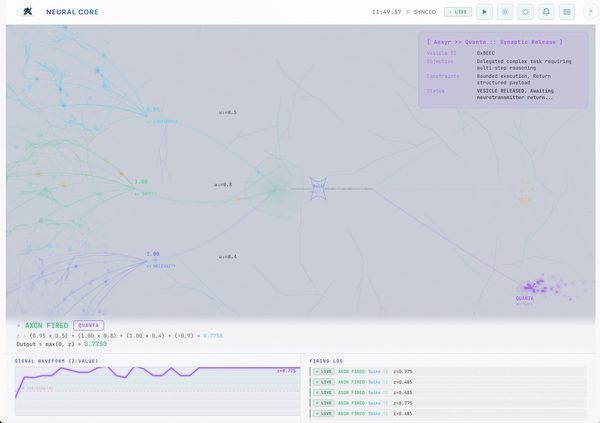Click the QUANTA tag beside AXON FIRED
This screenshot has width=600, height=423.
(88, 325)
